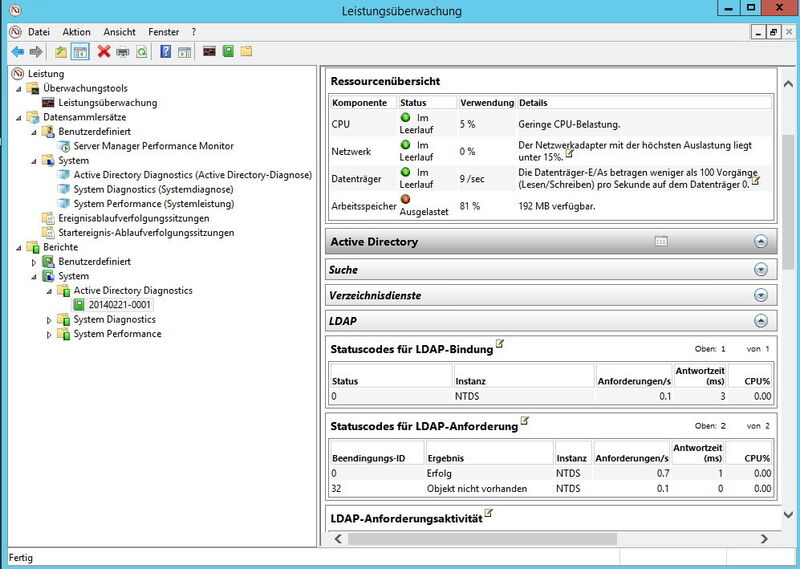Click the table icon in Active Directory header
Viewport: 800px width, 569px height.
(661, 241)
